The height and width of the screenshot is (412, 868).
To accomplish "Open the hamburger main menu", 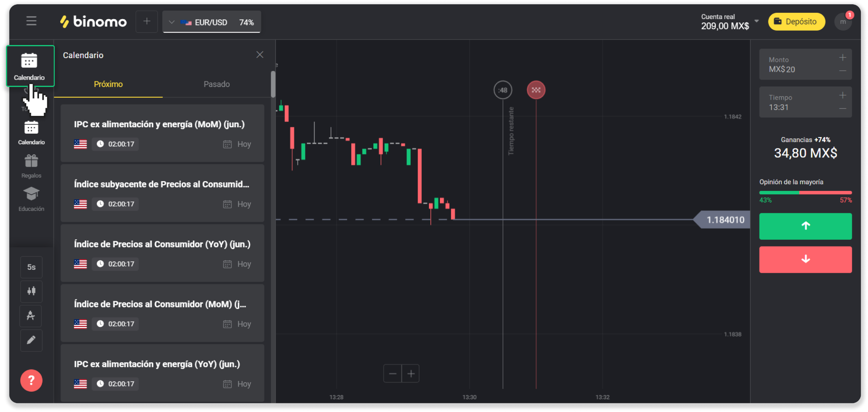I will coord(31,21).
